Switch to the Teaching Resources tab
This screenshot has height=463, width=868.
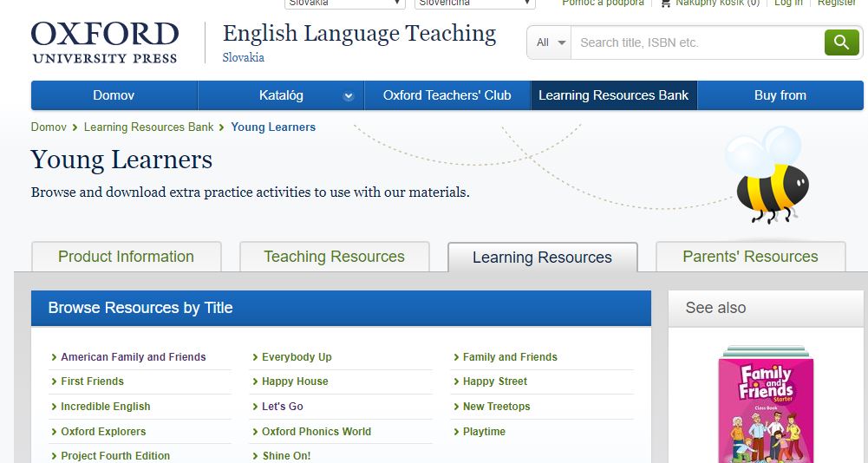335,257
